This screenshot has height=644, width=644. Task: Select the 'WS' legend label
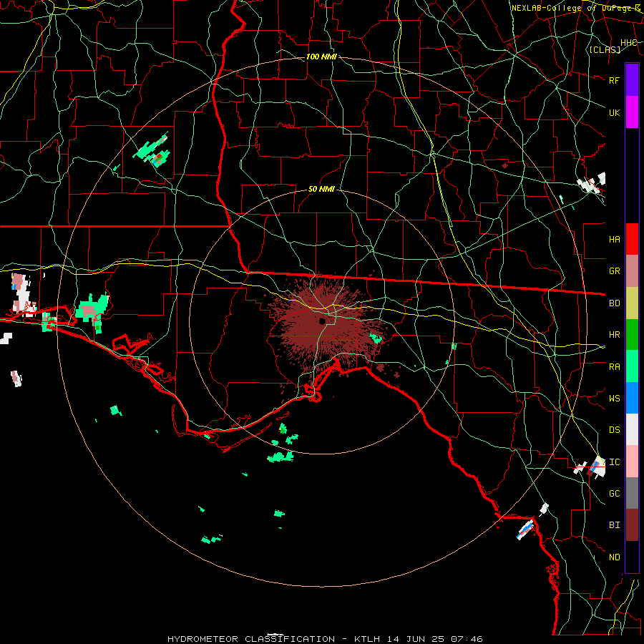614,399
